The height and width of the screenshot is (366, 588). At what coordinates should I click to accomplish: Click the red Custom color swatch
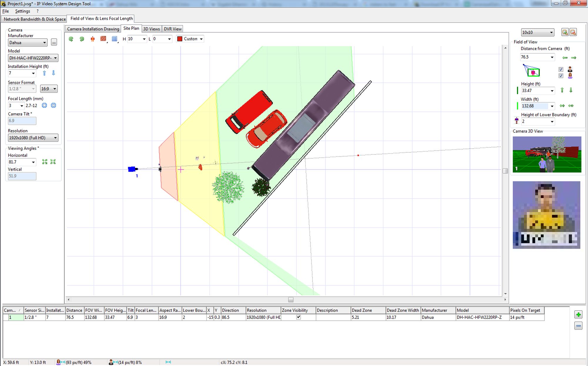coord(180,39)
